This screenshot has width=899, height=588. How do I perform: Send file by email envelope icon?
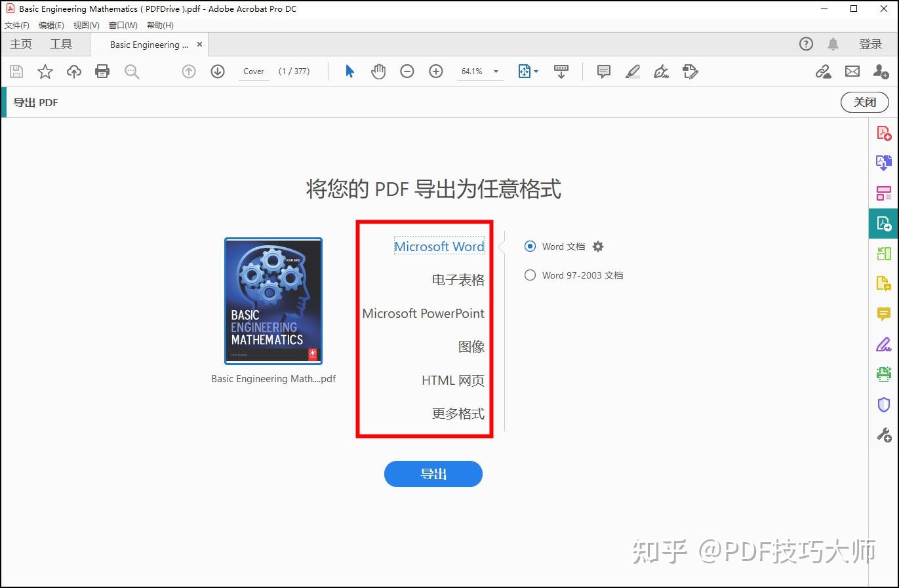click(x=852, y=71)
